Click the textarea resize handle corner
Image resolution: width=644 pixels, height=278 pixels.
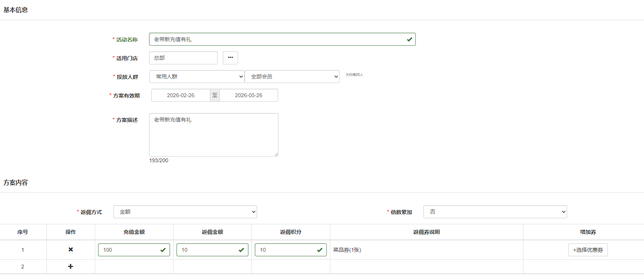point(277,154)
